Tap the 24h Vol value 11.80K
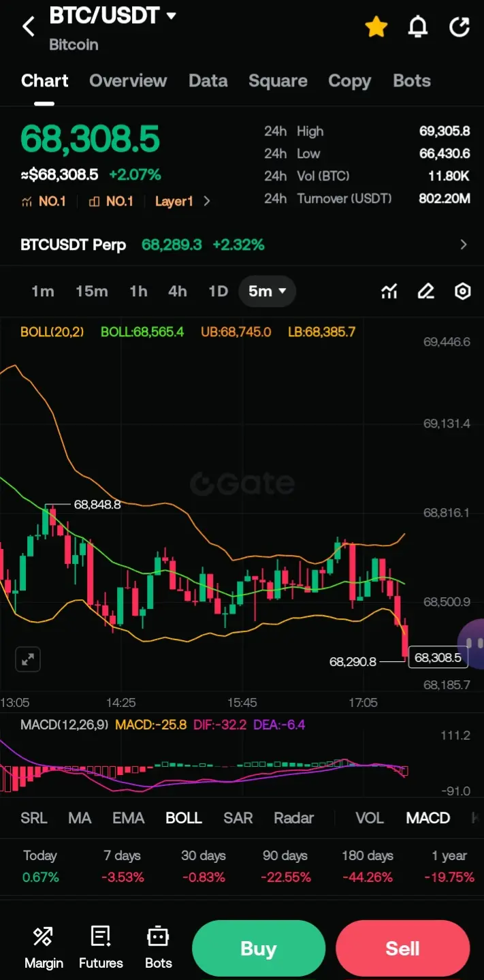Screen dimensions: 484x980 coord(449,176)
